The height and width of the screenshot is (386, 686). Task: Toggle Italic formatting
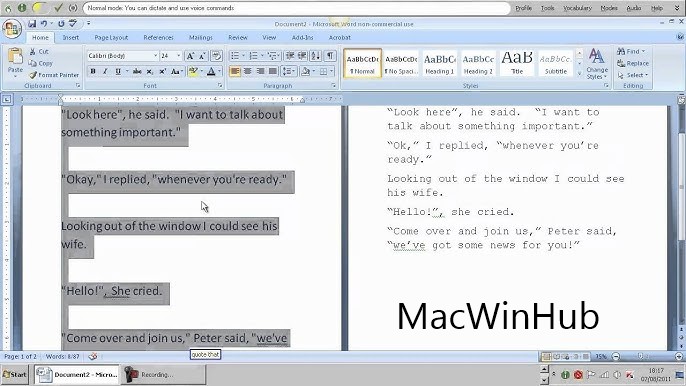(105, 71)
